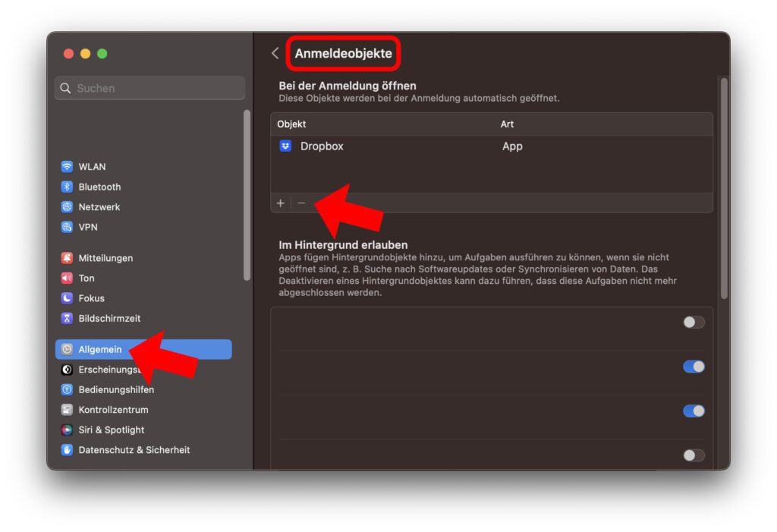777x532 pixels.
Task: Add a new login item with the plus button
Action: pyautogui.click(x=281, y=203)
